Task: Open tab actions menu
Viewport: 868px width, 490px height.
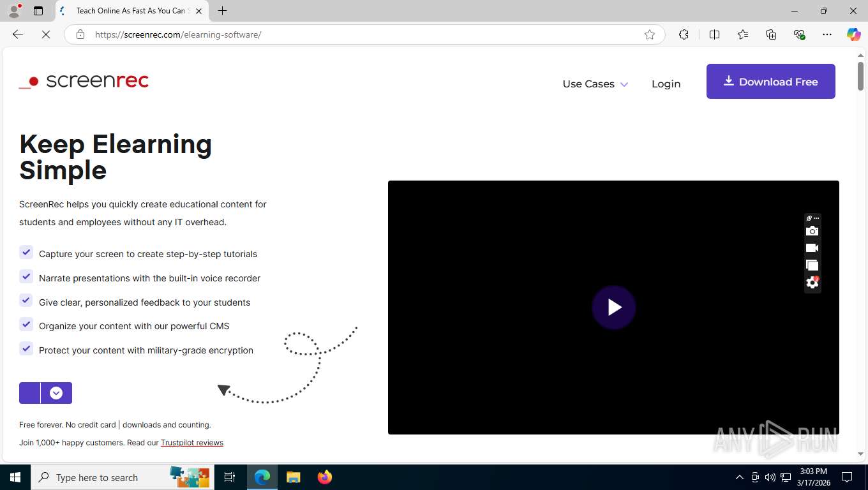Action: (x=38, y=11)
